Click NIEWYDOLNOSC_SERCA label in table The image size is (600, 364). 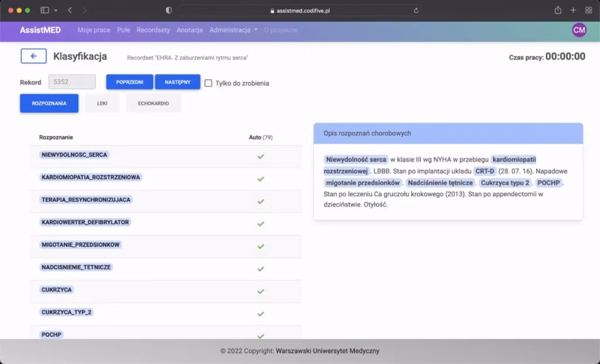pyautogui.click(x=74, y=155)
